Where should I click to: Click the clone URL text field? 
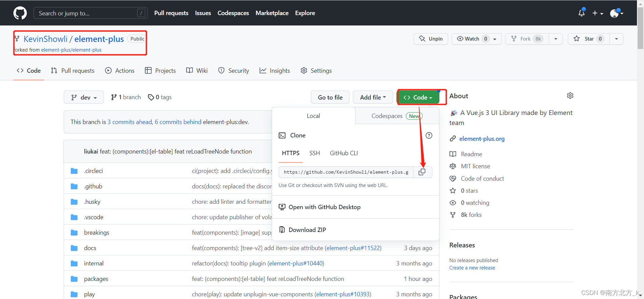point(346,172)
